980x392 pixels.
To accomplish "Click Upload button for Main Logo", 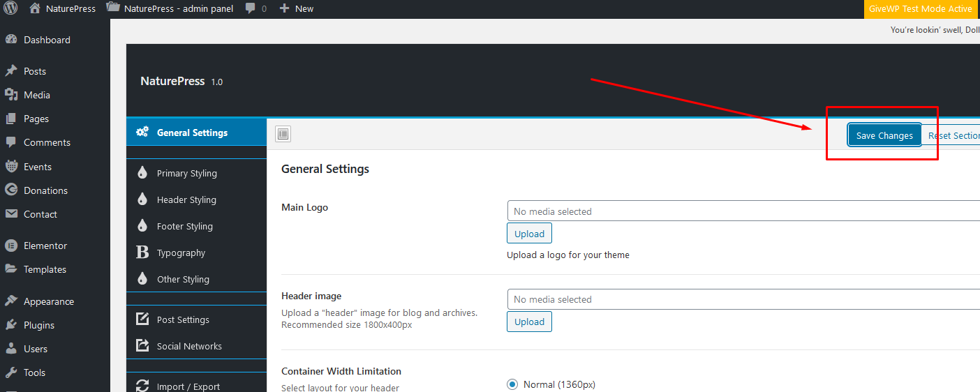I will click(x=529, y=234).
